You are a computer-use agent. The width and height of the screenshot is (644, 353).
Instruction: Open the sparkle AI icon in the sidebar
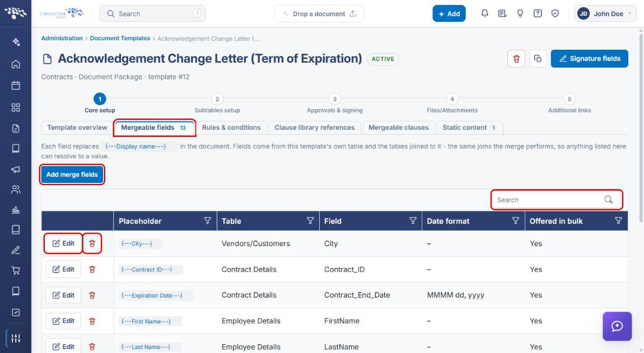(x=16, y=42)
